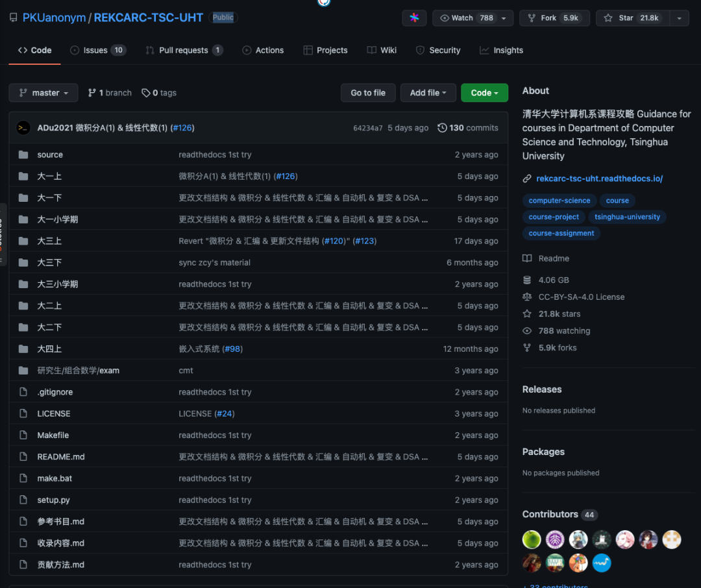Open the Watch dropdown arrow
The width and height of the screenshot is (701, 588).
point(504,18)
